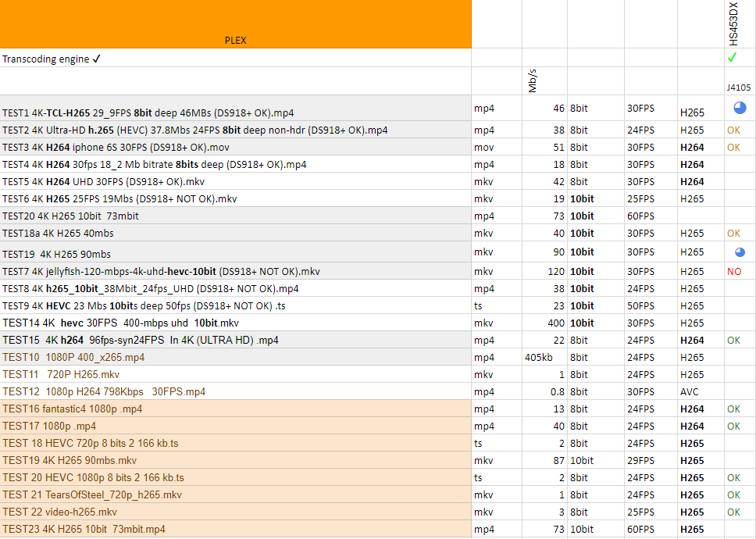This screenshot has height=539, width=756.
Task: Select the 400 bitrate cell for TEST14
Action: [x=544, y=323]
